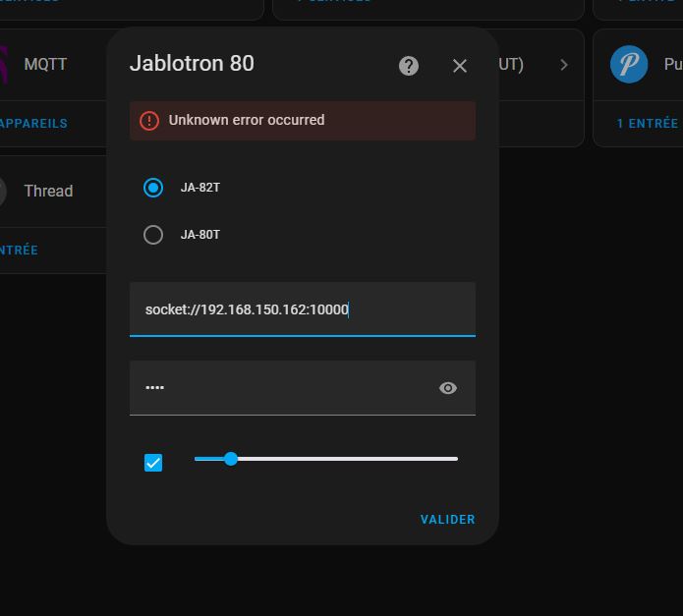Close the Jablotron 80 dialog
Screen dimensions: 683x616
point(460,66)
